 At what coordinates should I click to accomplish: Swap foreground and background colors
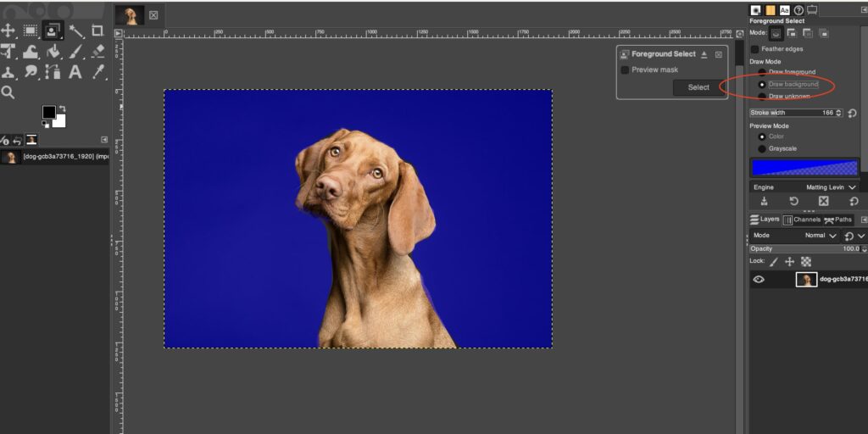[63, 108]
